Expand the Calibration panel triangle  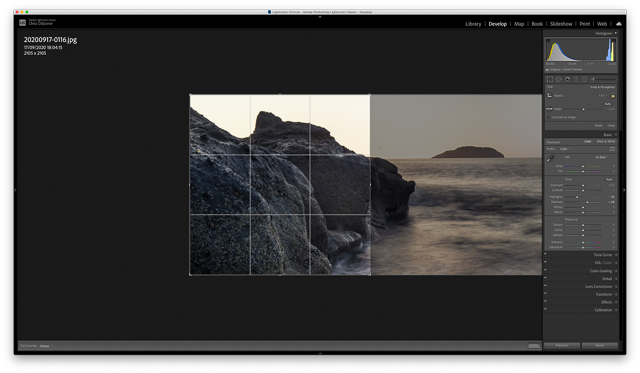(x=616, y=310)
